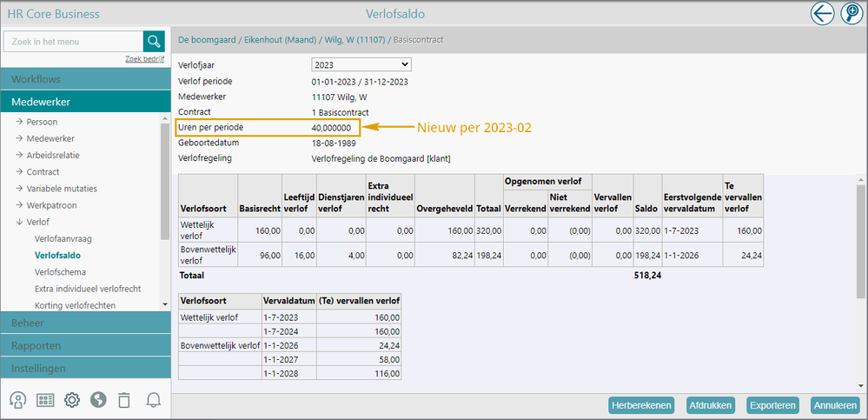Click the menu search magnifier button

coord(154,42)
